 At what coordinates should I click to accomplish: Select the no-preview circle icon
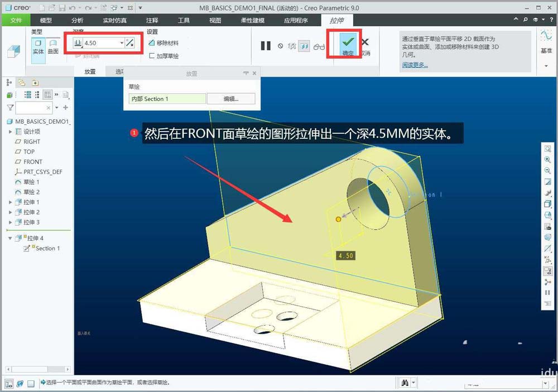(281, 46)
